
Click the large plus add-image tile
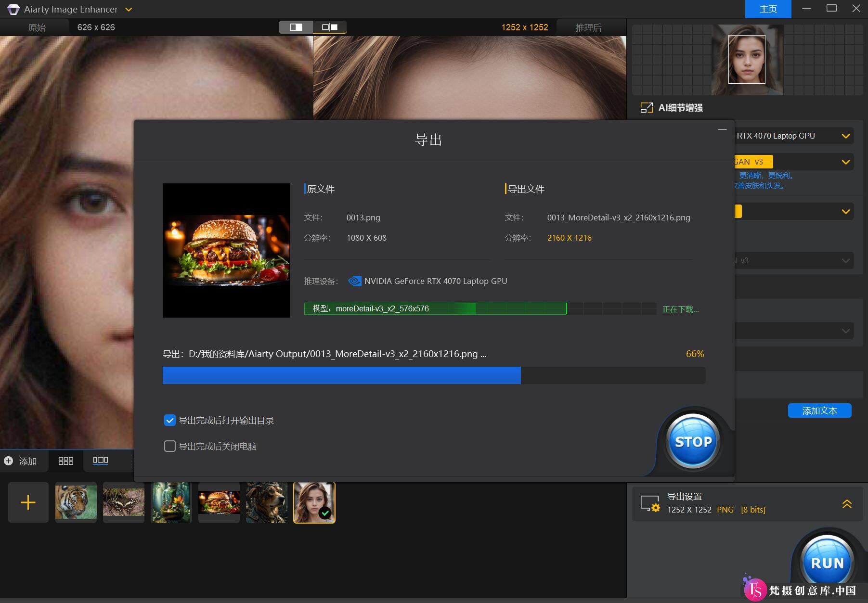[28, 502]
